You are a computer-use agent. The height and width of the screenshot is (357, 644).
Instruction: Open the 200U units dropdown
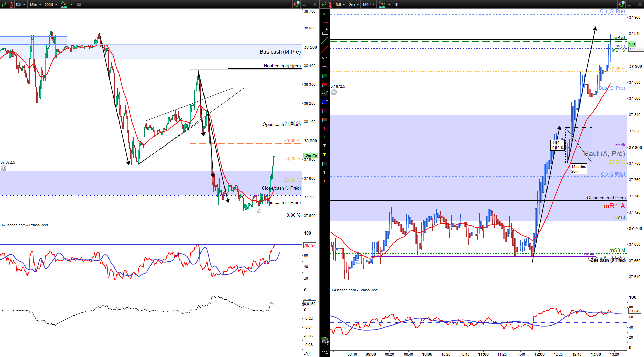pyautogui.click(x=51, y=4)
